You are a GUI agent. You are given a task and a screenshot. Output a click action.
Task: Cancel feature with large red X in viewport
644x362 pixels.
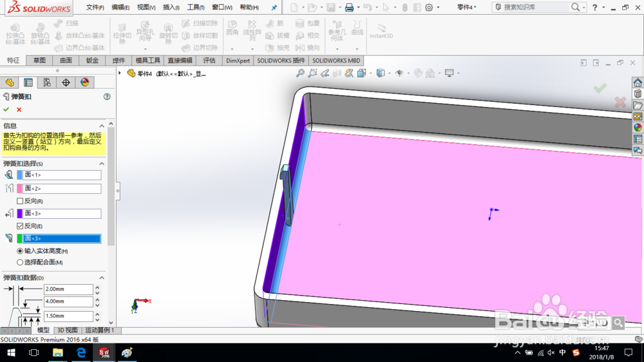(x=620, y=102)
